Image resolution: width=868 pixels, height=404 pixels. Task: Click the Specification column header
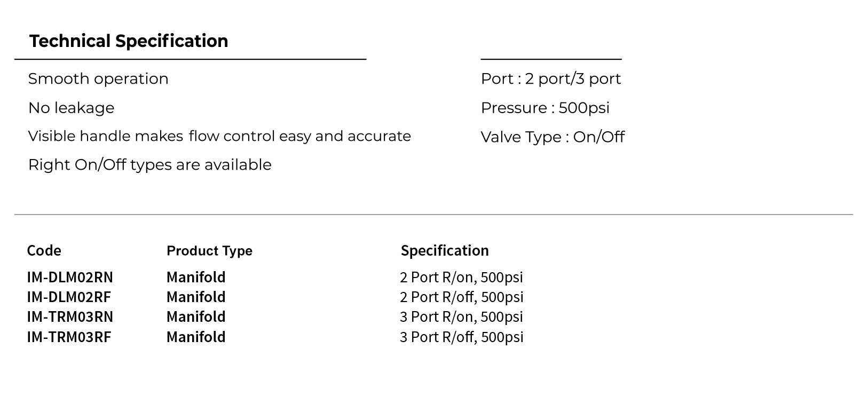(445, 251)
